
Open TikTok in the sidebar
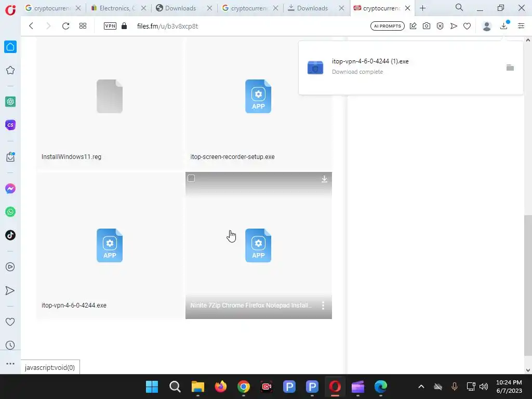coord(10,235)
